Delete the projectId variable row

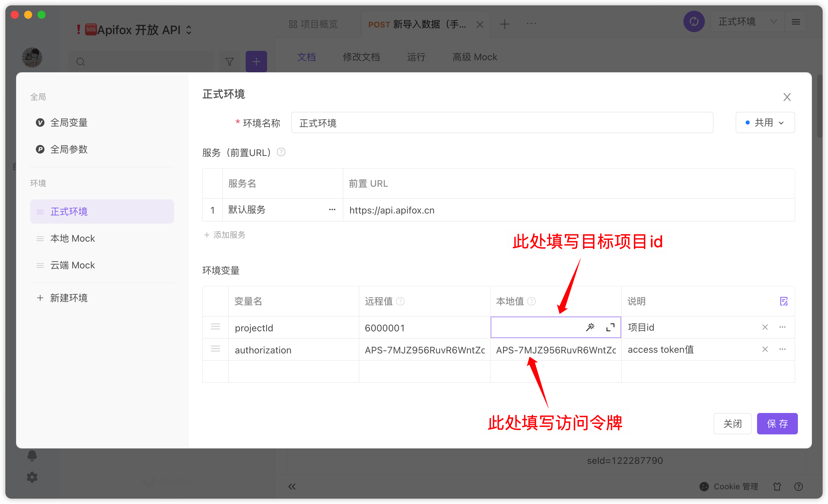click(765, 327)
